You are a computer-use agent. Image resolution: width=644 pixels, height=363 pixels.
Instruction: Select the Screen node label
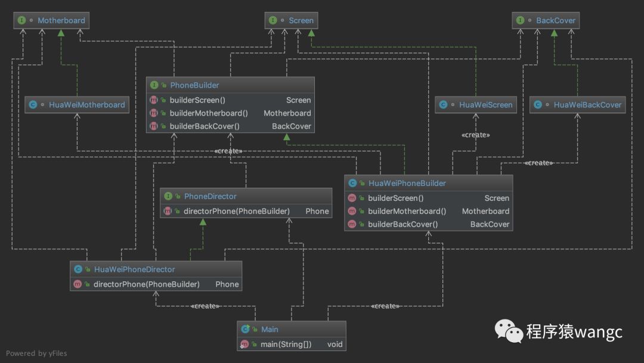pos(301,20)
